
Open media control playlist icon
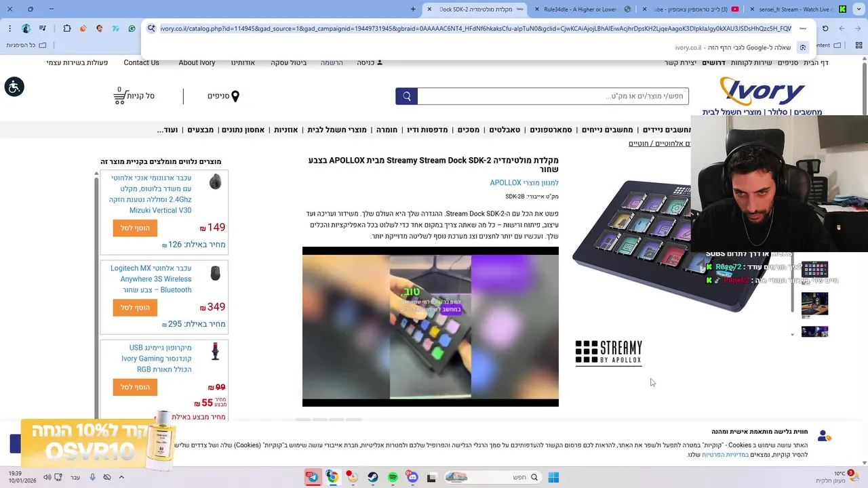[x=43, y=28]
